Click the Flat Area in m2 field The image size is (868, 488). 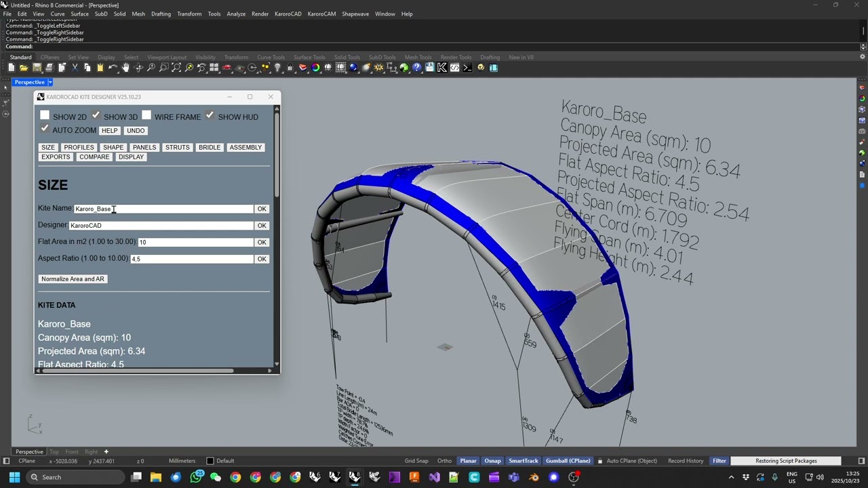tap(196, 242)
